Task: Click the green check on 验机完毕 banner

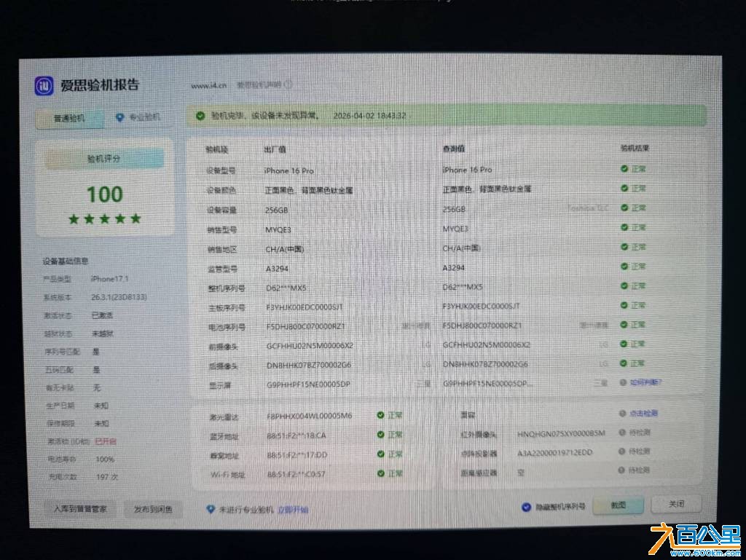Action: [x=200, y=115]
